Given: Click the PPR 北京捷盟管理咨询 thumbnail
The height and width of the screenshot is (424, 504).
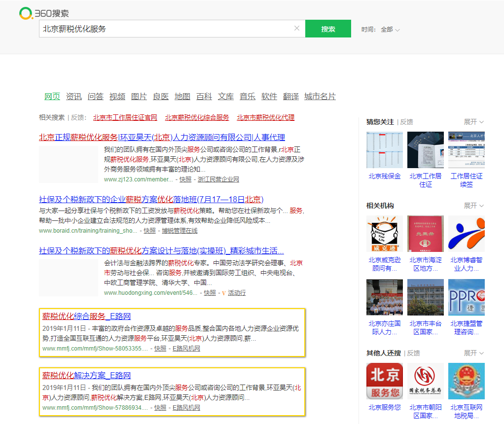Looking at the screenshot, I should (467, 297).
